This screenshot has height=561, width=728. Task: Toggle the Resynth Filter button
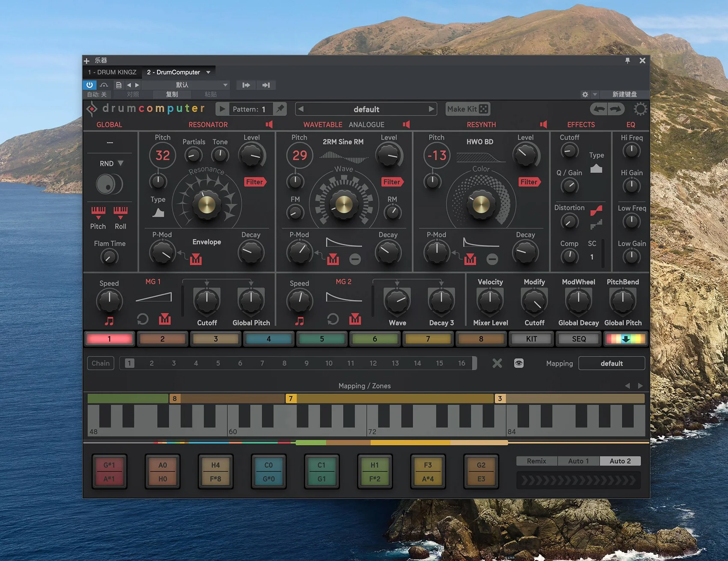[x=530, y=182]
